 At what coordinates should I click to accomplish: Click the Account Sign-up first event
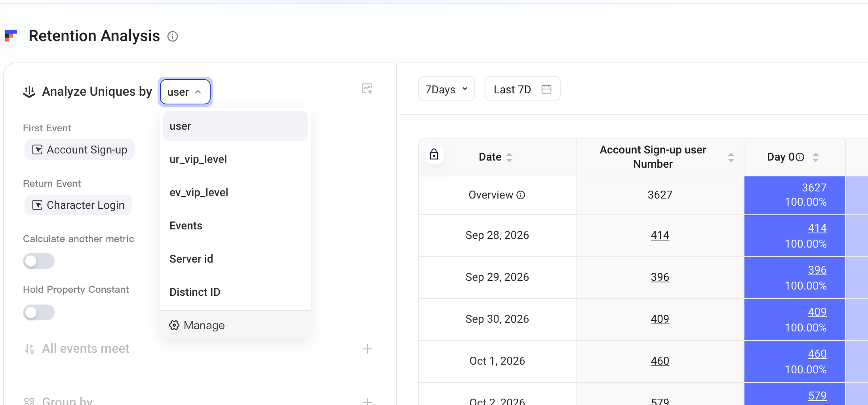tap(80, 150)
